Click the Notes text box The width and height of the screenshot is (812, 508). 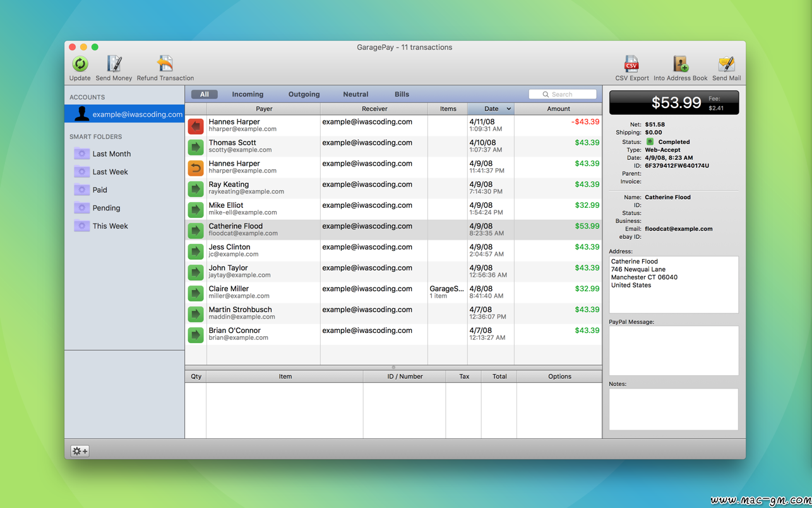tap(674, 409)
